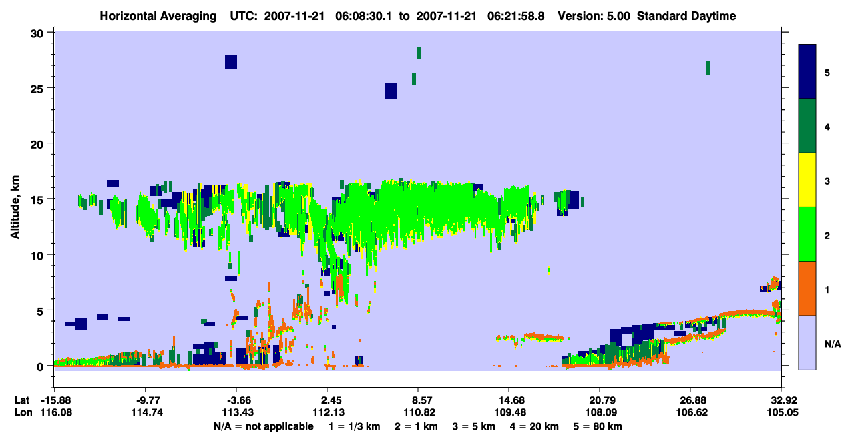Click the colorbar label '3'
Screen dimensions: 868x445
tap(827, 181)
